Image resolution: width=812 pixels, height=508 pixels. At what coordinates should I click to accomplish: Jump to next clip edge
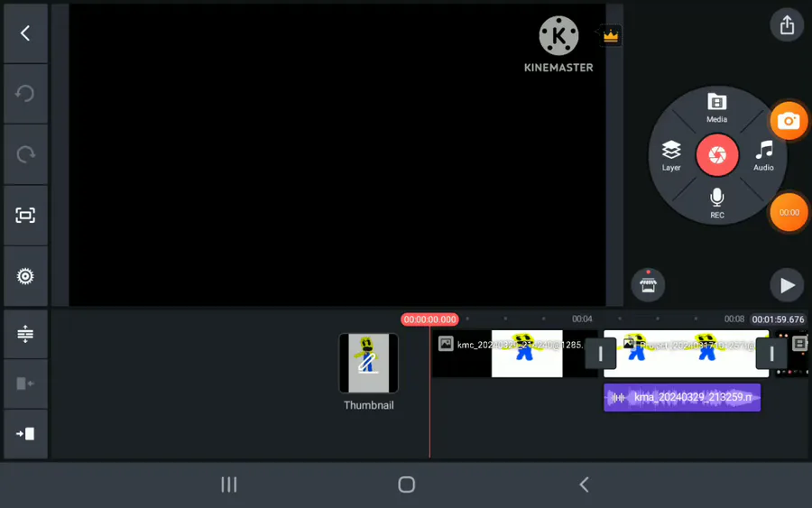[25, 433]
